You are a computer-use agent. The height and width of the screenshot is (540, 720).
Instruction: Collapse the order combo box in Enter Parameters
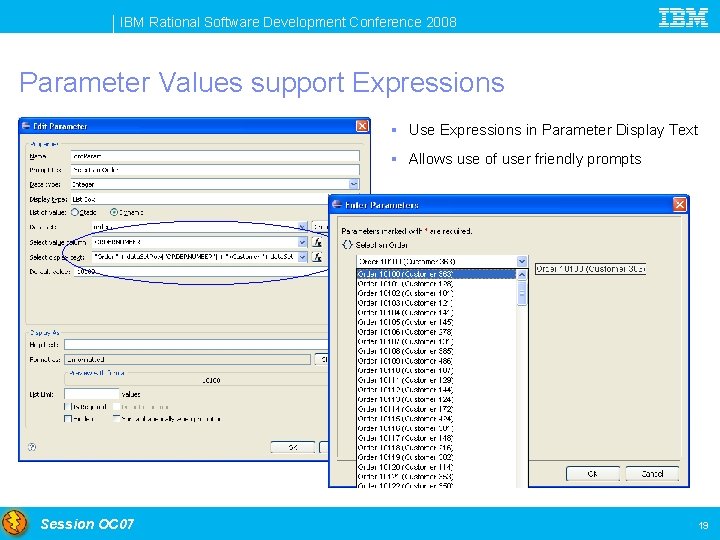522,261
